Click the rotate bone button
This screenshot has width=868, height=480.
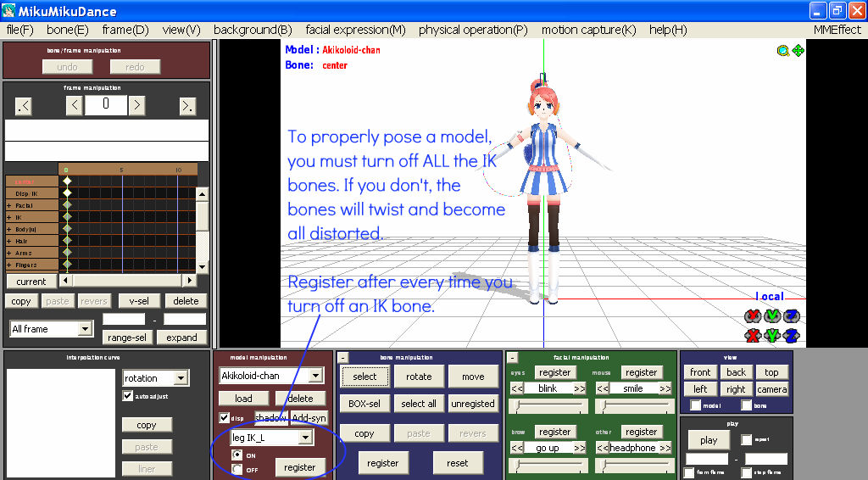tap(419, 377)
